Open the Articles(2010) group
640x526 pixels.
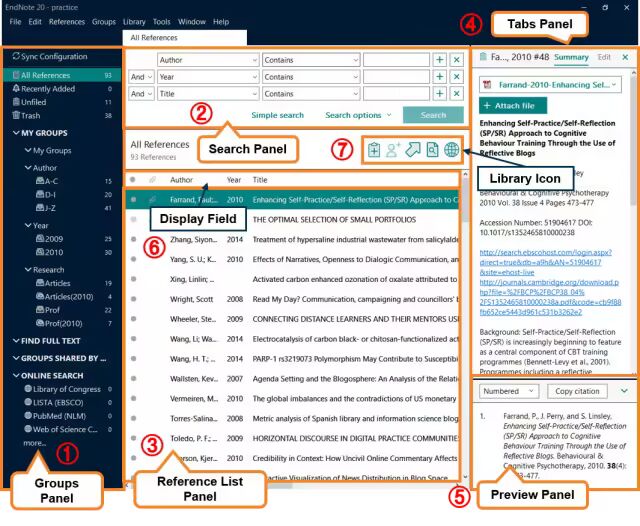pos(62,296)
